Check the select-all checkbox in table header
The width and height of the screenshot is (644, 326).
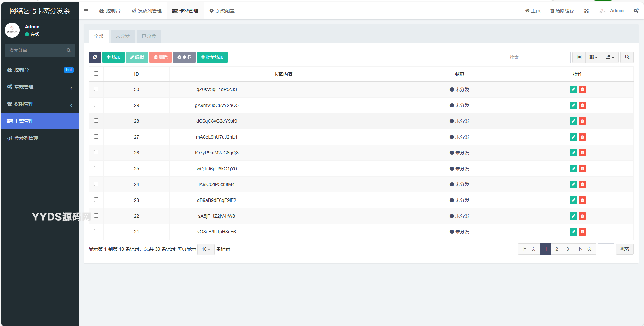96,74
